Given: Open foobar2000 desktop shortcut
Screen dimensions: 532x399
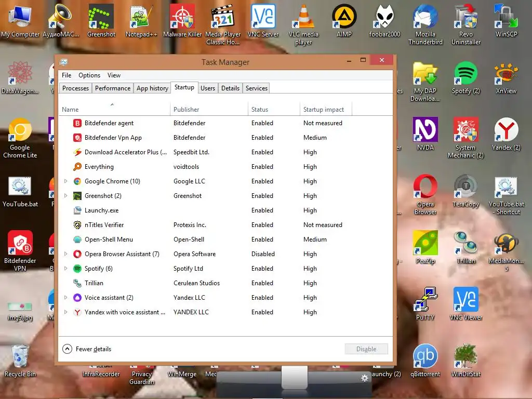Looking at the screenshot, I should (x=384, y=21).
